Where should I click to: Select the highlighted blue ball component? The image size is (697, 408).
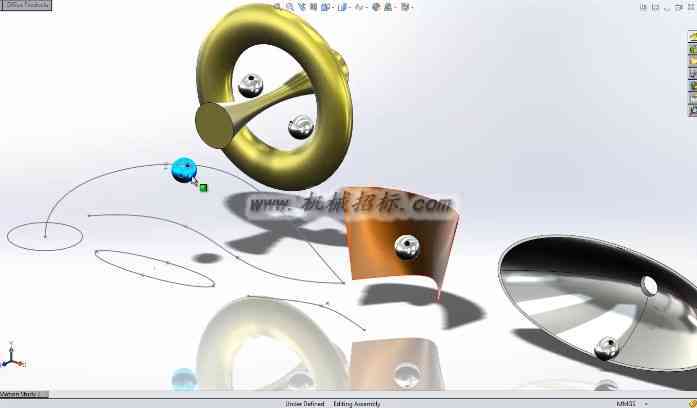(184, 170)
